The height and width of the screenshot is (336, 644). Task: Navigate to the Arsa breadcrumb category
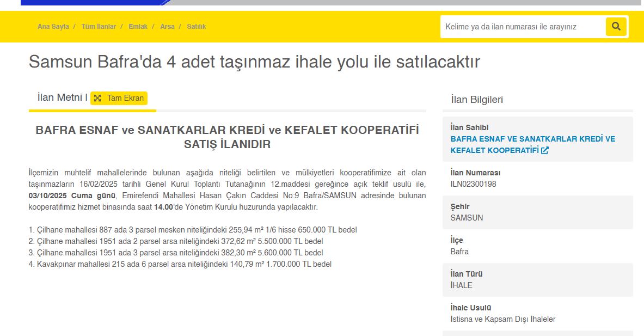tap(167, 26)
